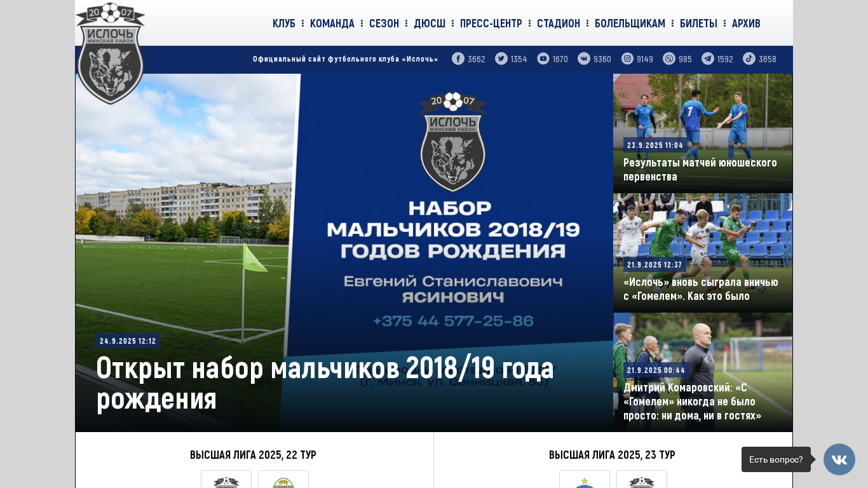The image size is (868, 488).
Task: Open the Instagram social icon
Action: tap(628, 58)
